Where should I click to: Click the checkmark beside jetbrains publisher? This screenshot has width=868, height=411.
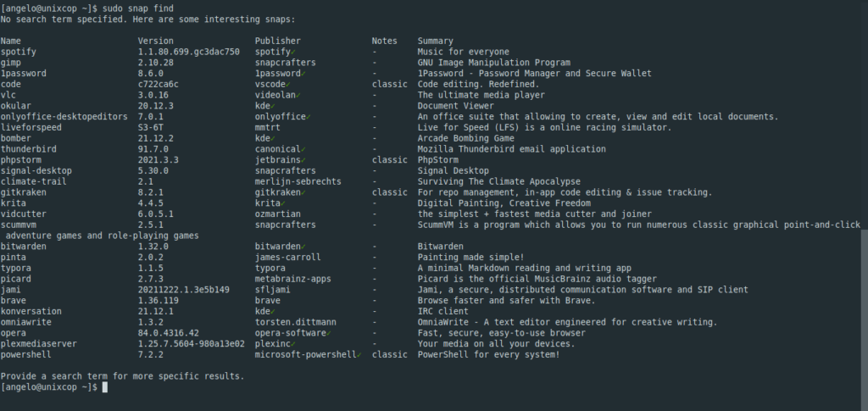[303, 160]
